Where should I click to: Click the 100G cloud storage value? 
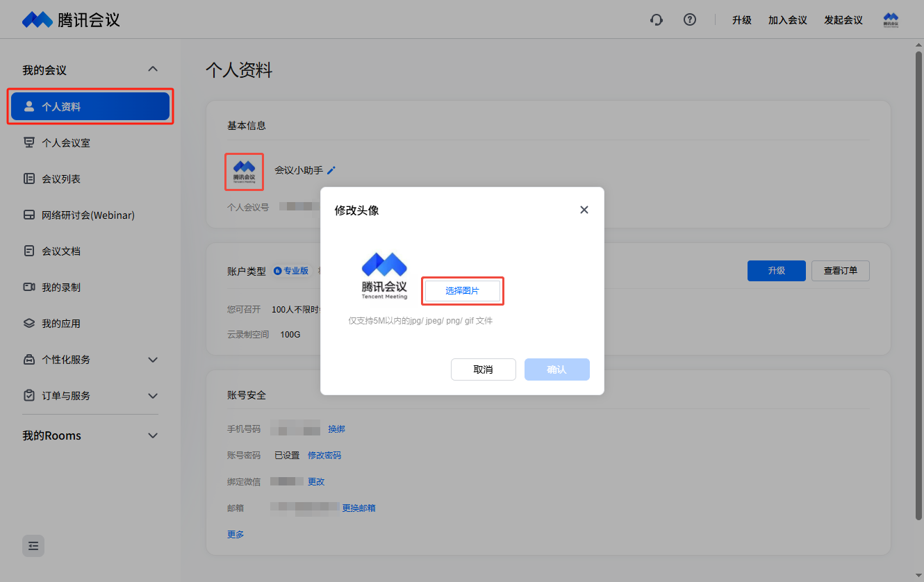(290, 335)
